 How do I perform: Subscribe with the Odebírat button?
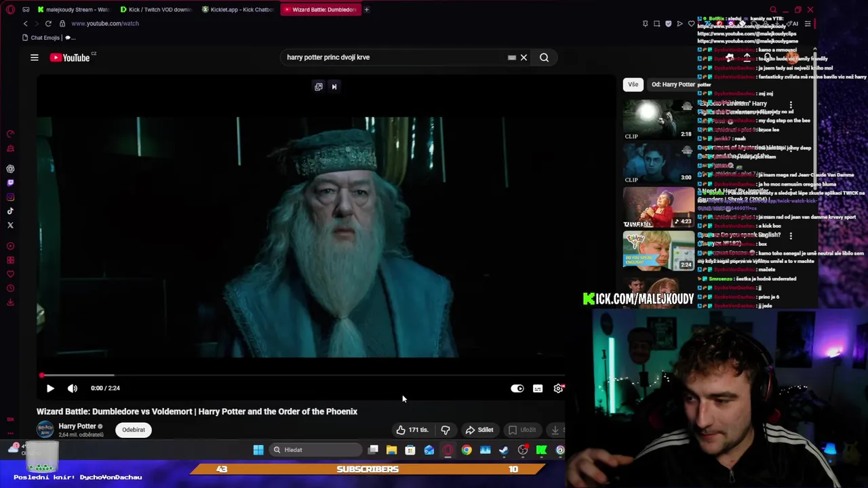[134, 430]
